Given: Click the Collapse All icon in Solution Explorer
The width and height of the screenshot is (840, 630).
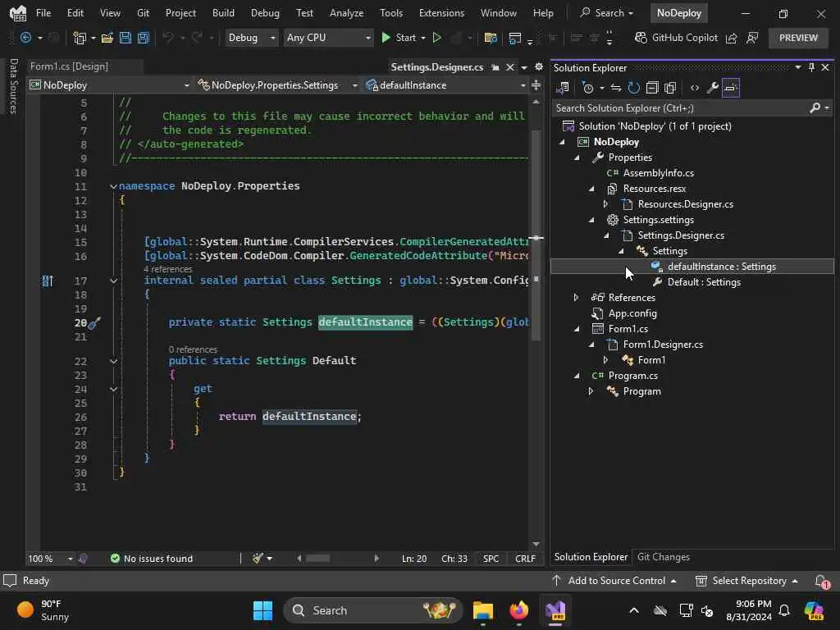Looking at the screenshot, I should pyautogui.click(x=652, y=88).
